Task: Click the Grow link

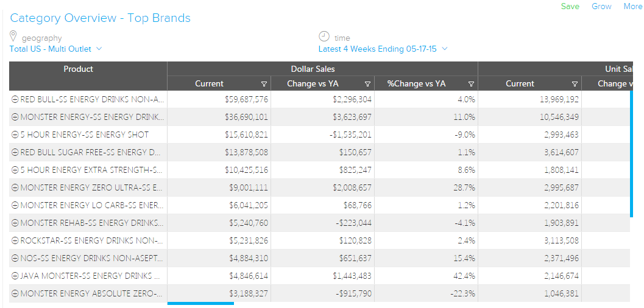Action: (601, 6)
